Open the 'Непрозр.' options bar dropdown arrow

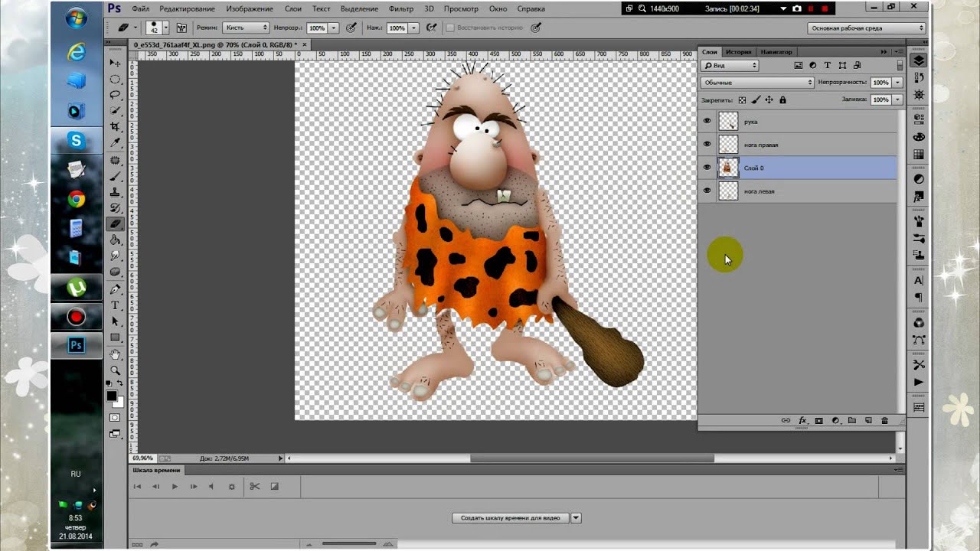point(333,28)
